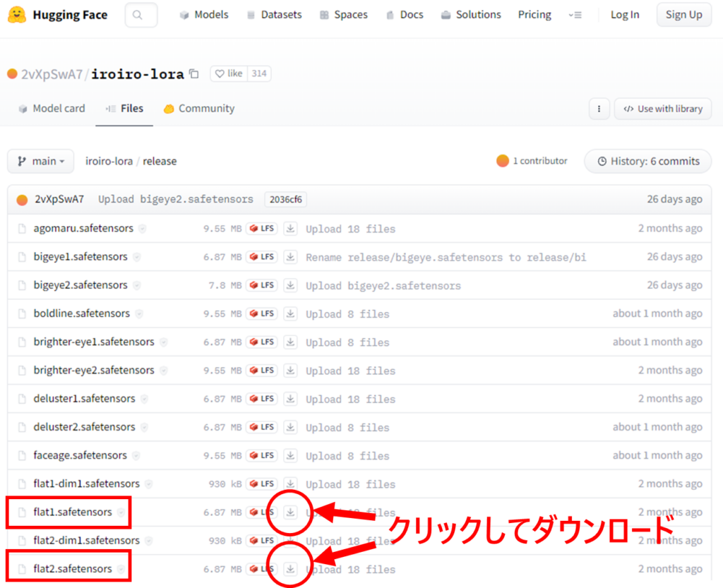The height and width of the screenshot is (588, 723).
Task: Open Use with library menu
Action: click(x=663, y=109)
